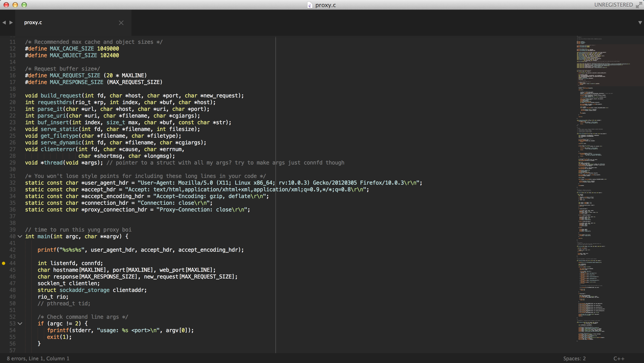The height and width of the screenshot is (363, 644).
Task: Click the get_filetype function name
Action: pyautogui.click(x=59, y=136)
